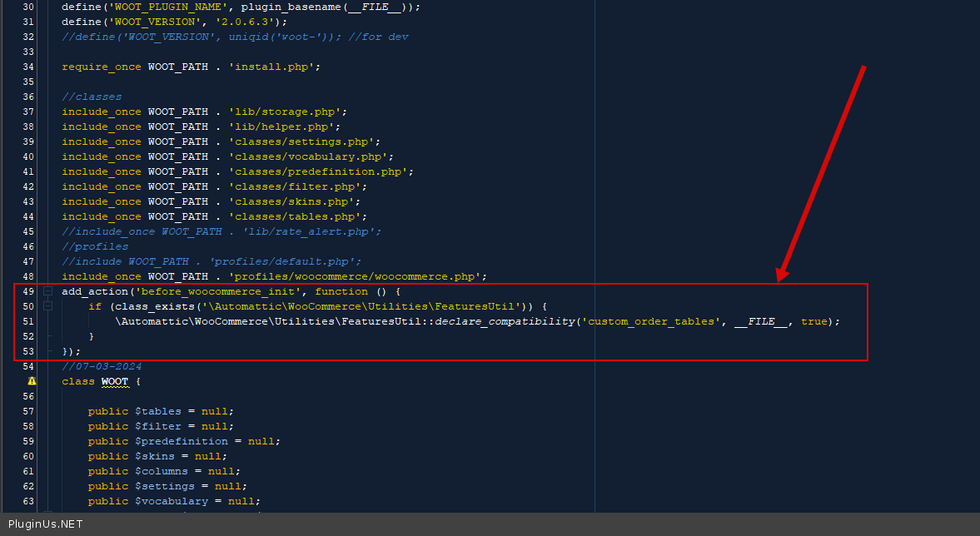The image size is (980, 536).
Task: Click line number 34 in the gutter
Action: tap(28, 67)
